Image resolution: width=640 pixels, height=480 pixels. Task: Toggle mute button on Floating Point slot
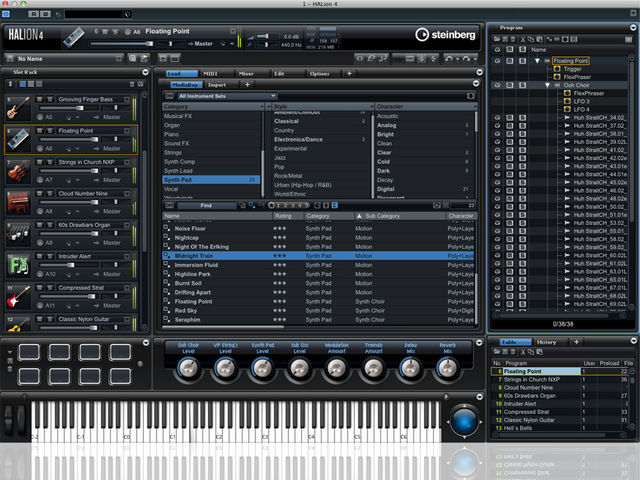click(40, 131)
